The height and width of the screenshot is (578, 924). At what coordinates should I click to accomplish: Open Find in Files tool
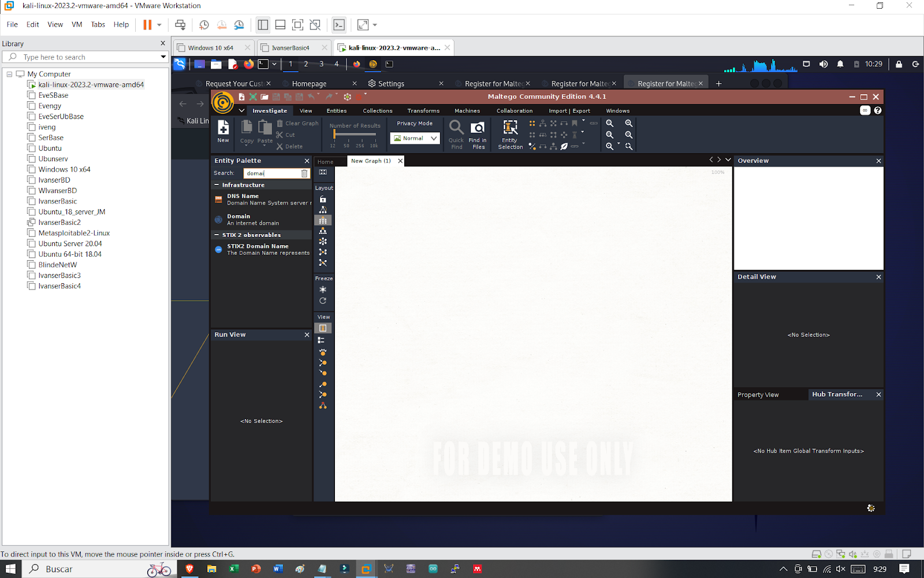point(478,135)
